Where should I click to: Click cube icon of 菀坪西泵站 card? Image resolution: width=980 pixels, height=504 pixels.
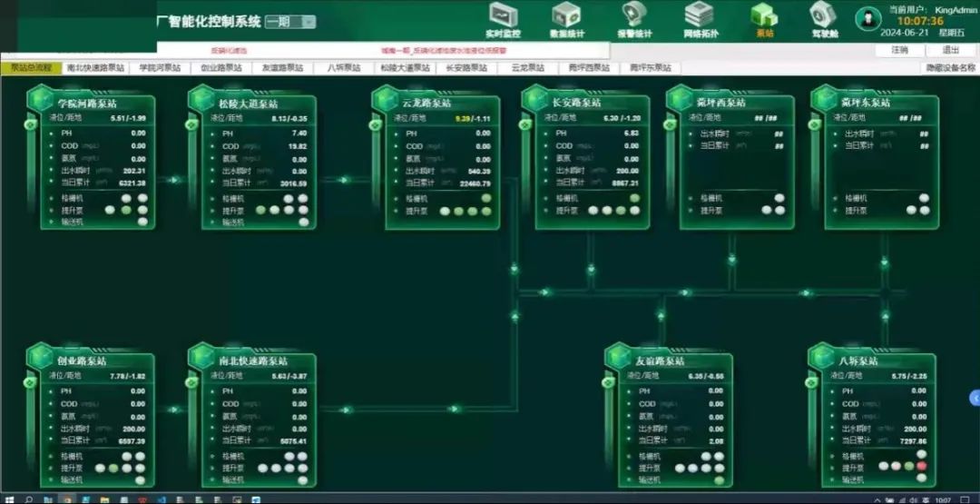tap(680, 99)
